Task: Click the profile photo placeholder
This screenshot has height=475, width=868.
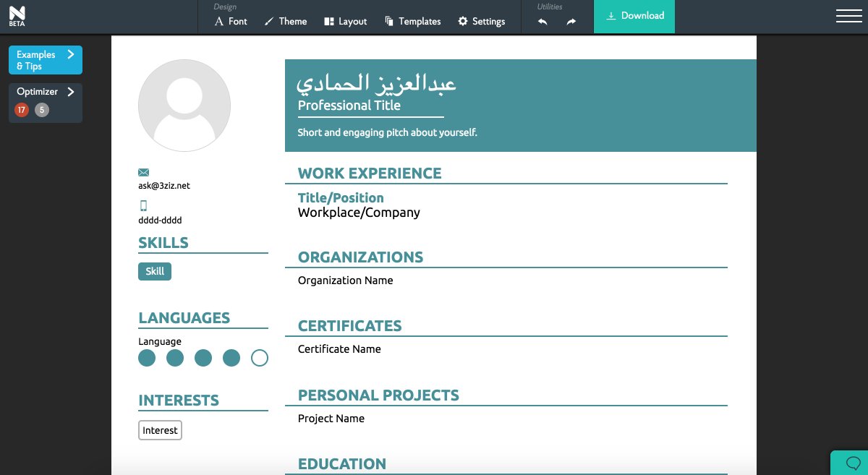Action: click(184, 106)
